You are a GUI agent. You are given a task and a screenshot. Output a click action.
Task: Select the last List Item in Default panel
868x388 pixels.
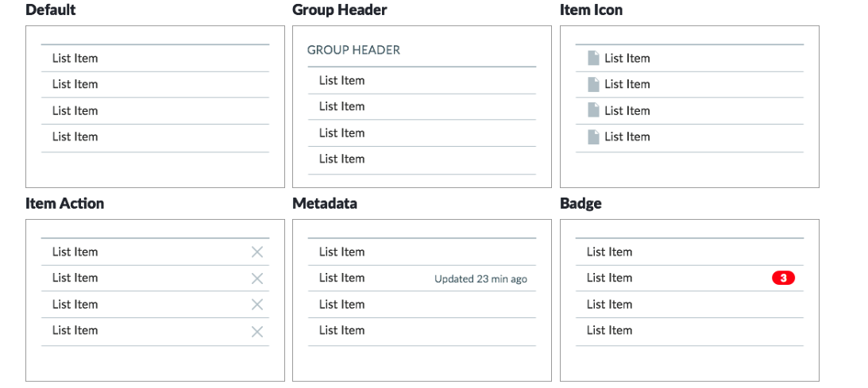click(155, 137)
